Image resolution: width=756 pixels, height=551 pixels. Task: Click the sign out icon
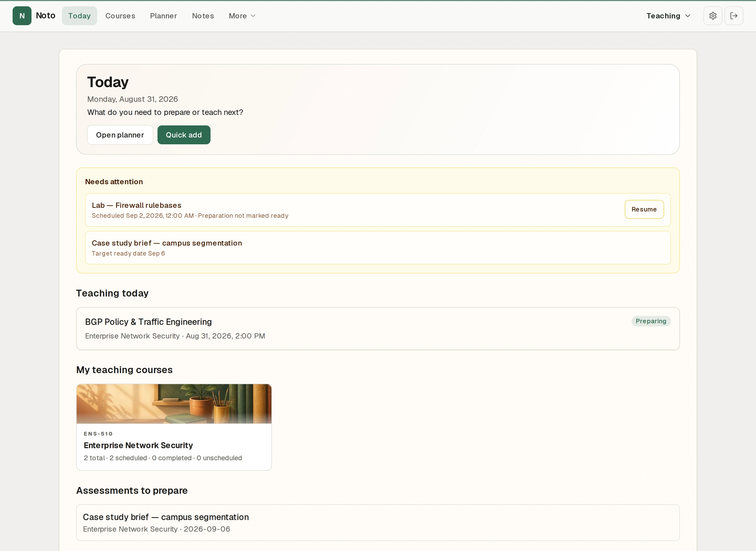click(x=734, y=16)
